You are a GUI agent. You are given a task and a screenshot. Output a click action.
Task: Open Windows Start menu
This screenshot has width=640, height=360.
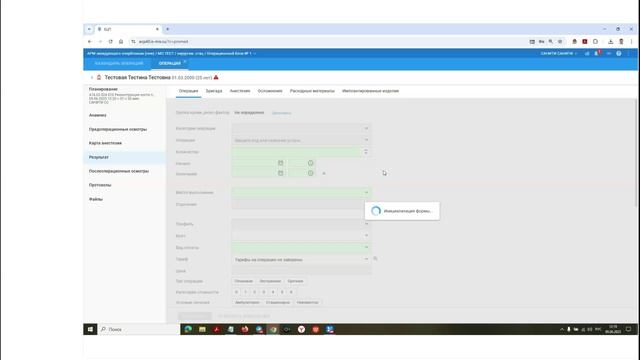pos(90,329)
